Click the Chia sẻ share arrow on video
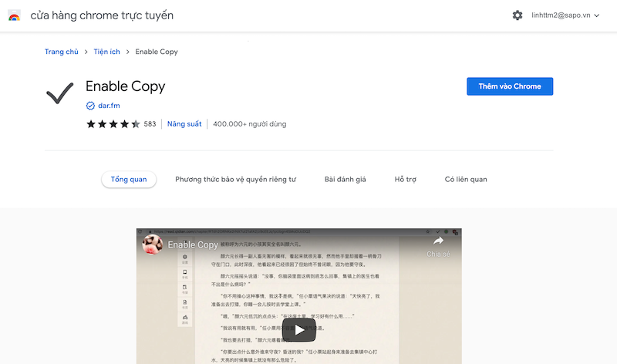Image resolution: width=617 pixels, height=364 pixels. pyautogui.click(x=438, y=247)
